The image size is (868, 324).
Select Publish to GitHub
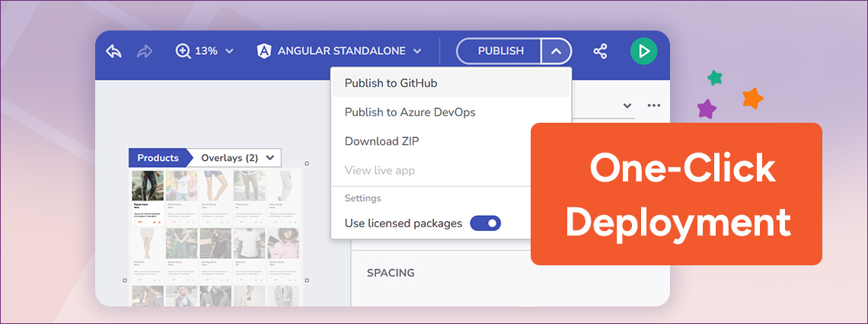tap(452, 83)
